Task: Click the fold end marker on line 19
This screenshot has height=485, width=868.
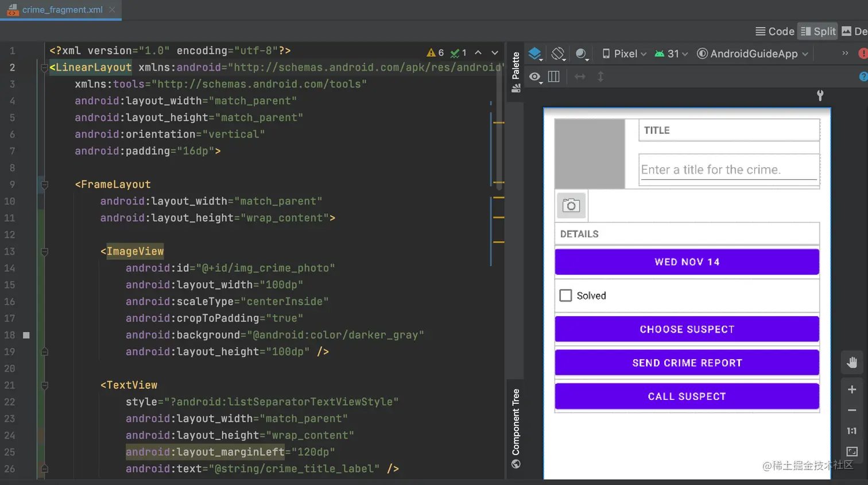Action: tap(45, 352)
